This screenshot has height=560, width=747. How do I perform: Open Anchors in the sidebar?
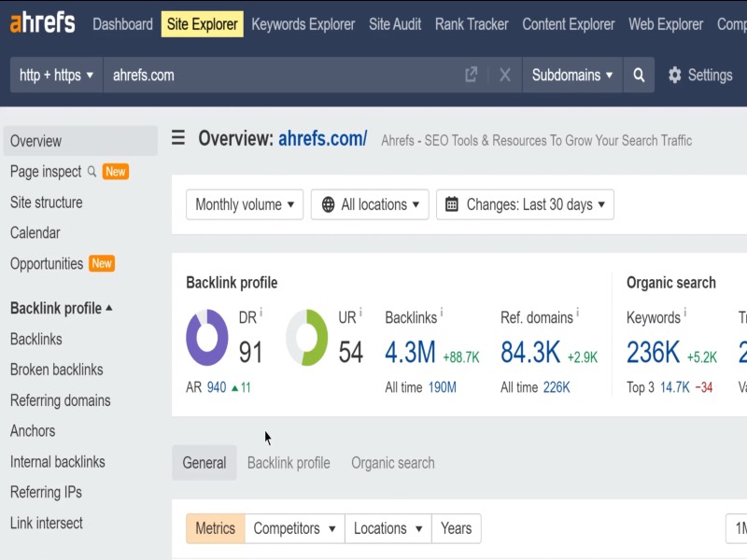[33, 431]
